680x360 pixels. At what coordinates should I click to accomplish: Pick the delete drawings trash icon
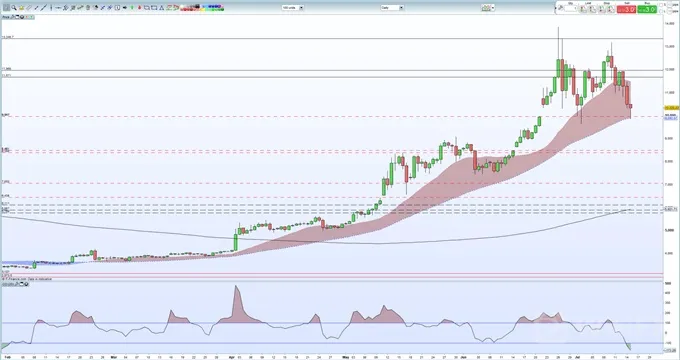tap(88, 8)
